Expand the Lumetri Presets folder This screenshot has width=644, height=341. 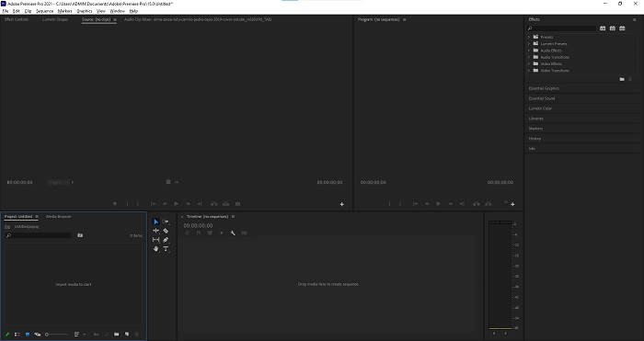click(x=529, y=43)
